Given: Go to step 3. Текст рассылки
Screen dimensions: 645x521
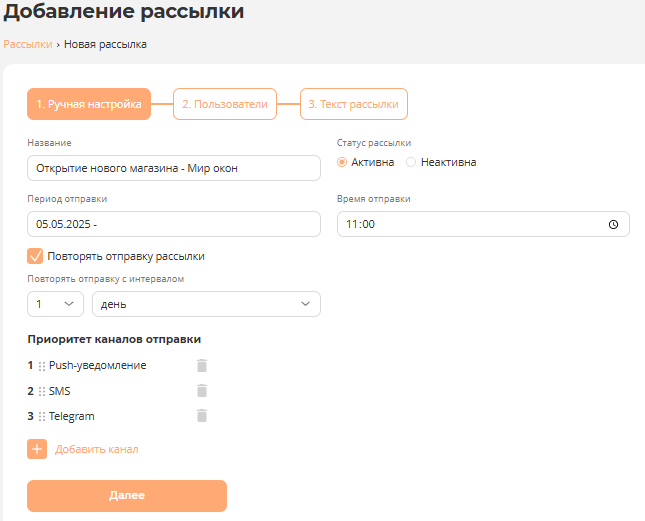Looking at the screenshot, I should (x=353, y=104).
